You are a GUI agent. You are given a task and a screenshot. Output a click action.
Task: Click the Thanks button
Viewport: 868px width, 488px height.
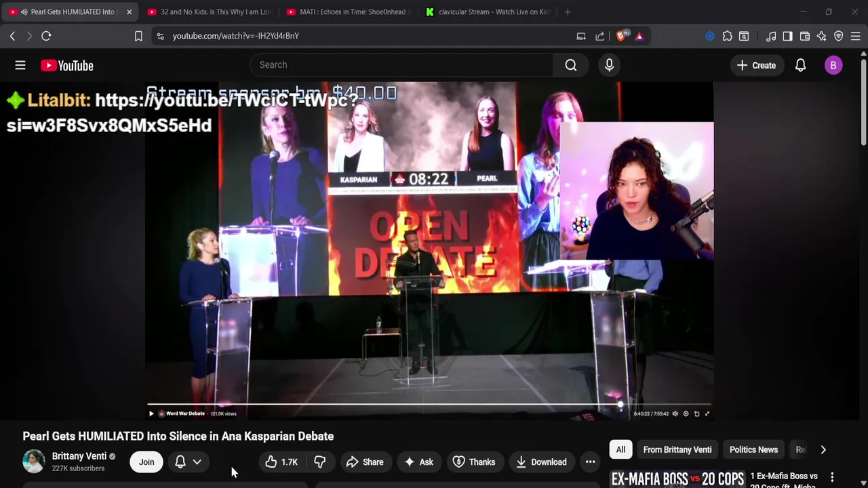474,462
